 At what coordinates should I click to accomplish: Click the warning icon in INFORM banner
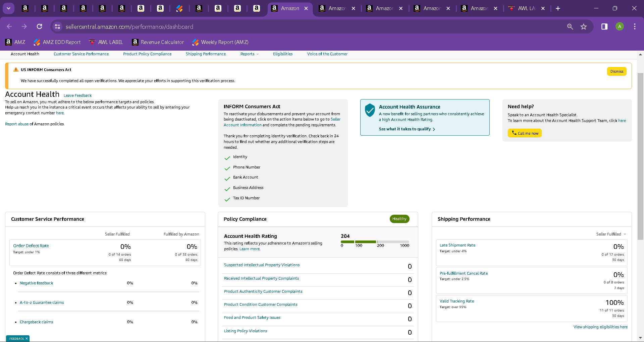coord(16,70)
